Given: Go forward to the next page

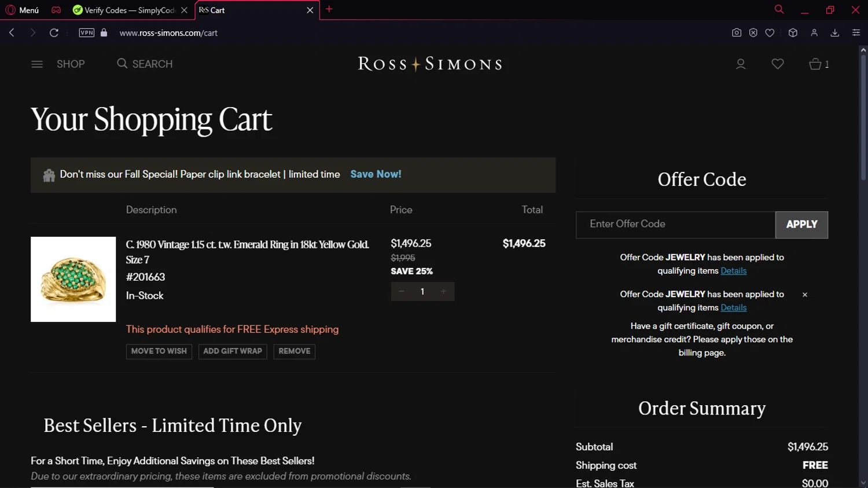Looking at the screenshot, I should point(33,33).
